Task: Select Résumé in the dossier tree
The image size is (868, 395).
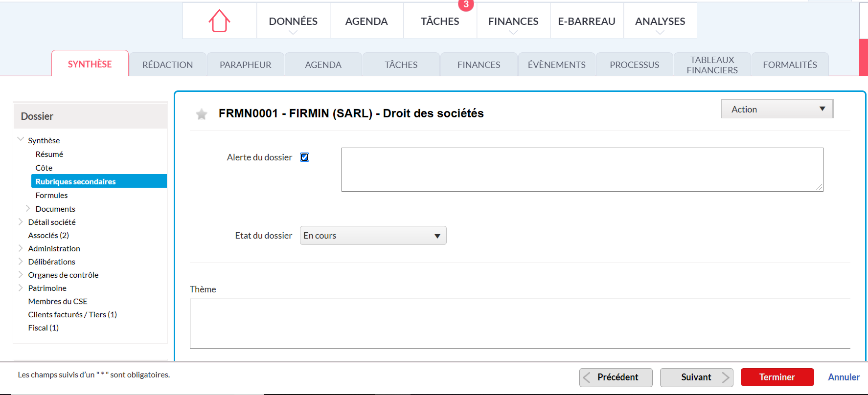Action: pyautogui.click(x=49, y=154)
